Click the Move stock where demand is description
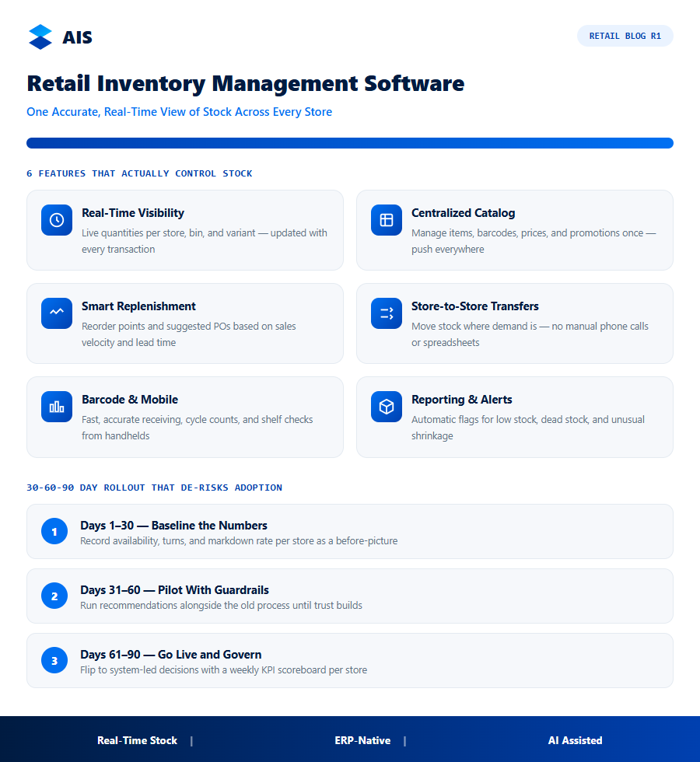The height and width of the screenshot is (762, 700). click(530, 334)
